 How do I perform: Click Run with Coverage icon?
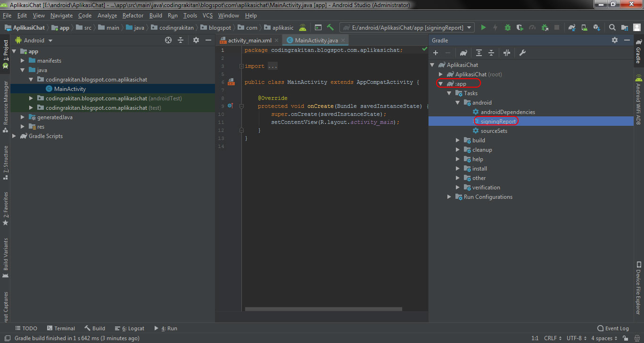pyautogui.click(x=520, y=28)
